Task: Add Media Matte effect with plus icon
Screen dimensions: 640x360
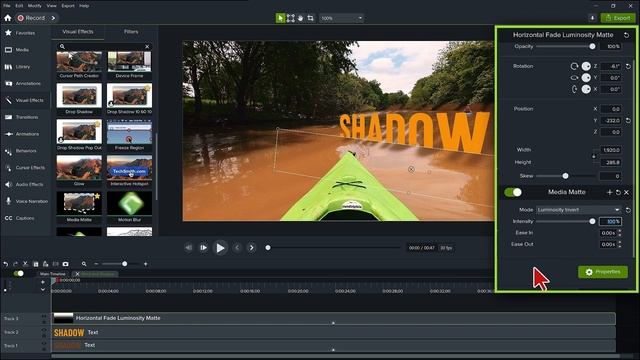Action: (609, 192)
